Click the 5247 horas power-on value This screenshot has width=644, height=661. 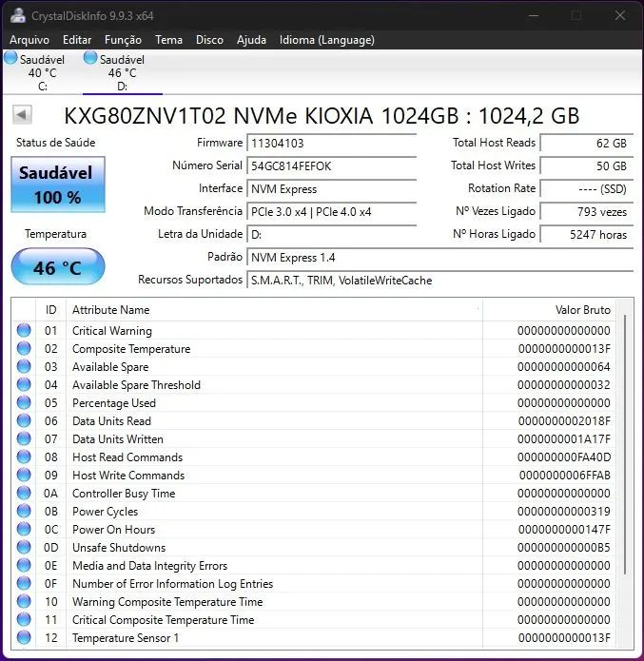(x=587, y=234)
